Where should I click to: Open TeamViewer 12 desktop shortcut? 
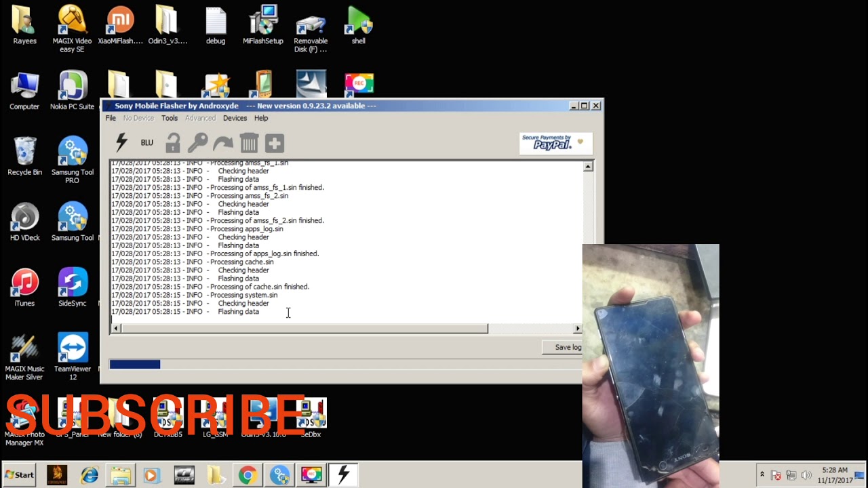72,357
